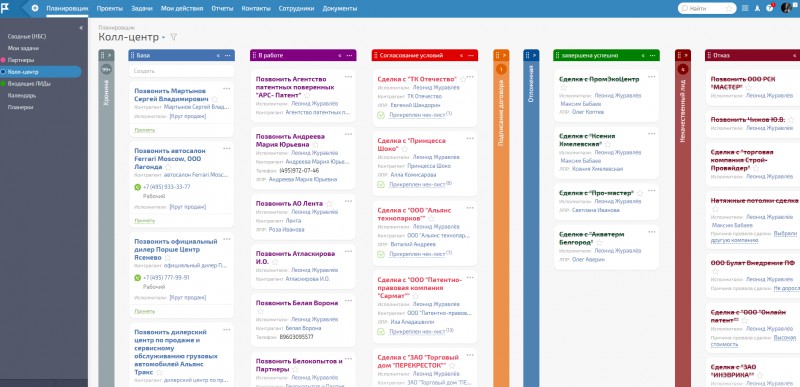The height and width of the screenshot is (387, 800).
Task: Open three-dot menu of завершена успешно column
Action: point(653,55)
